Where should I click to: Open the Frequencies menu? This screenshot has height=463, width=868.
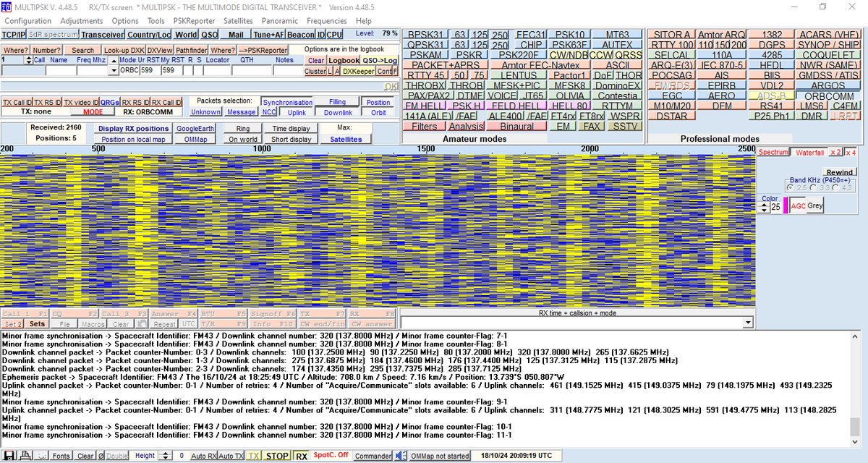tap(326, 21)
